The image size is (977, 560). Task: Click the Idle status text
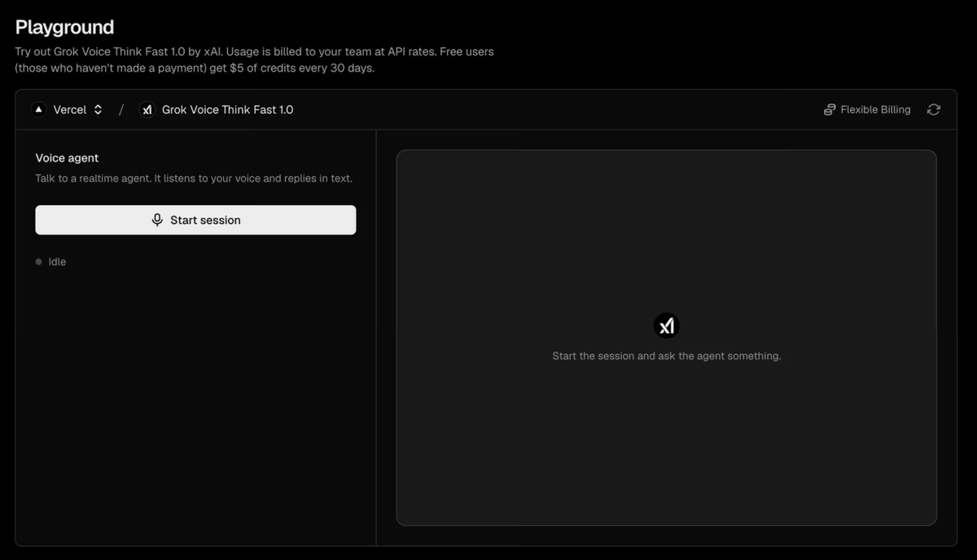57,262
